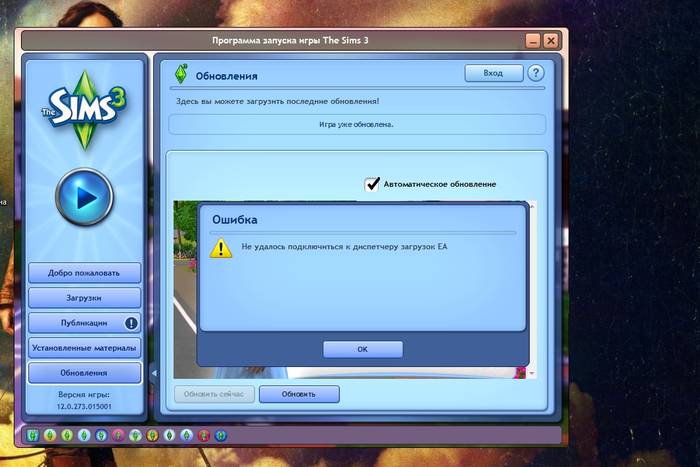Select the Обновления sidebar tab

coord(84,373)
